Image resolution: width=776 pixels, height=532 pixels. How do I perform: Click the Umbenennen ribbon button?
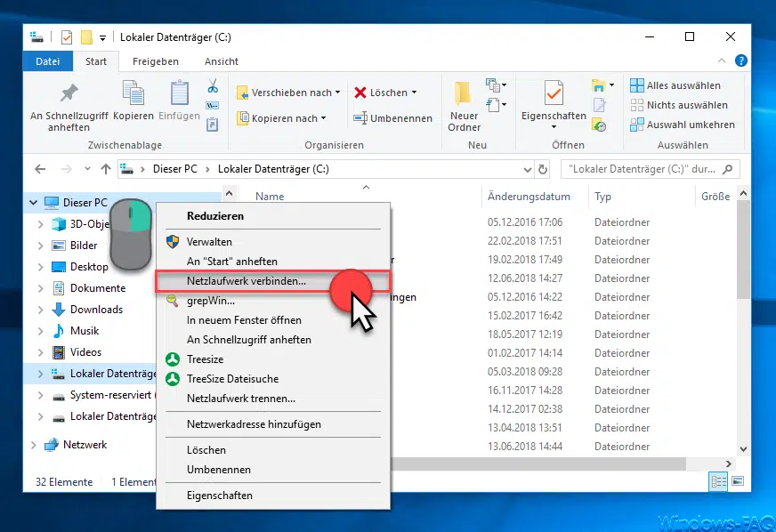[x=392, y=118]
